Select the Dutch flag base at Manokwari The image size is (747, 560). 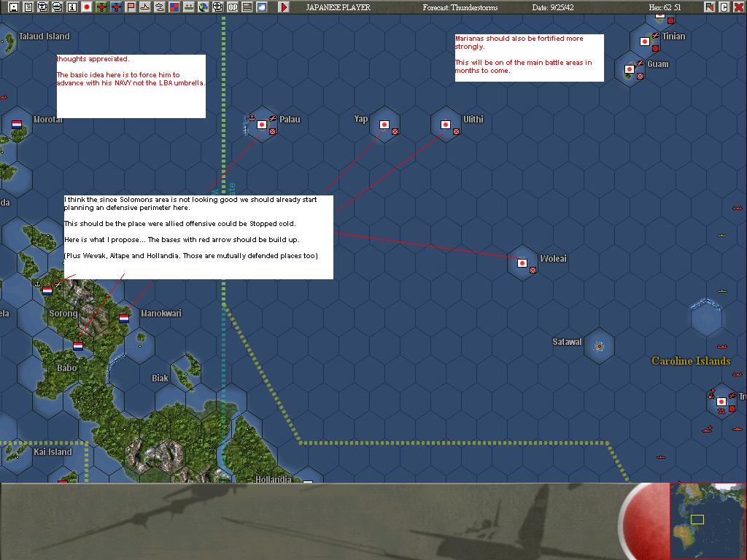(124, 319)
